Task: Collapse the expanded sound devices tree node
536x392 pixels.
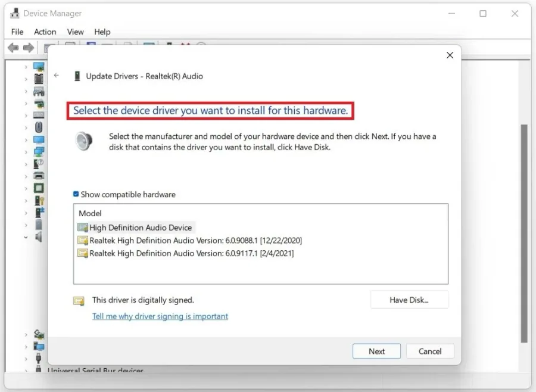Action: pyautogui.click(x=26, y=237)
